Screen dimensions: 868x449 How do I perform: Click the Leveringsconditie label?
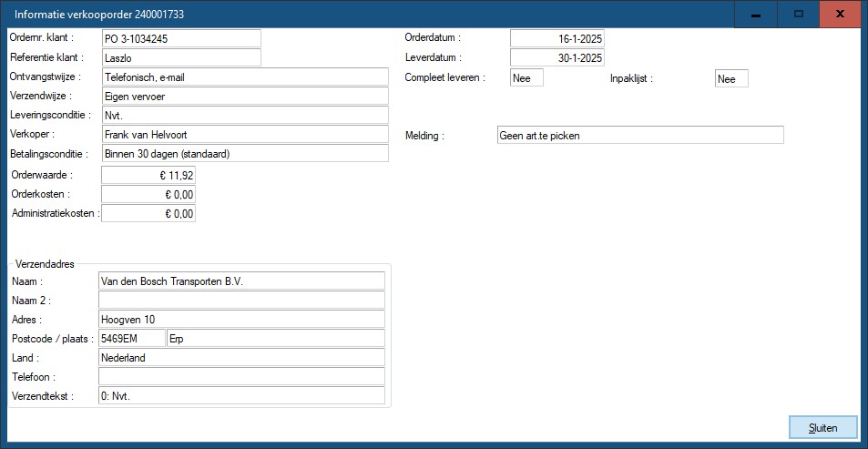51,115
